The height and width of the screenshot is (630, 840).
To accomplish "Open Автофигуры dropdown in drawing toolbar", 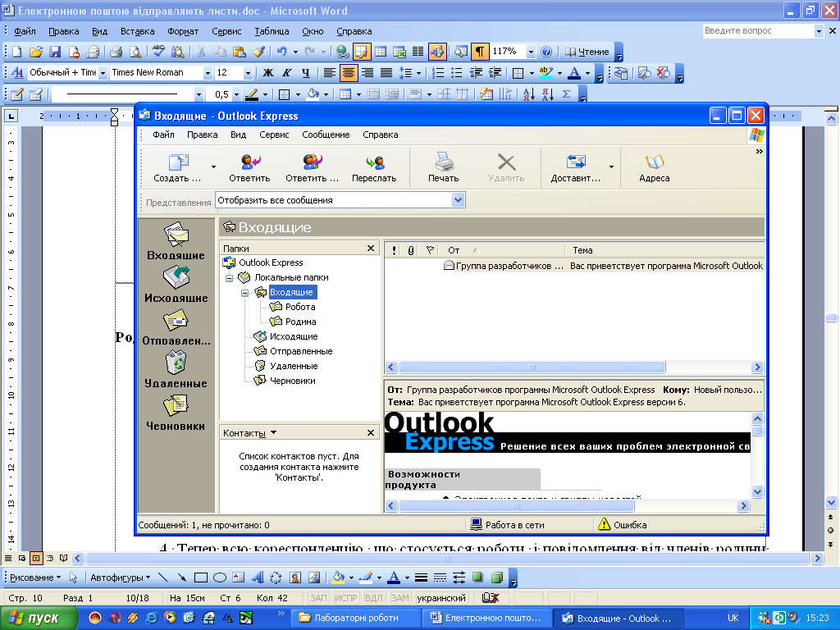I will pos(120,577).
